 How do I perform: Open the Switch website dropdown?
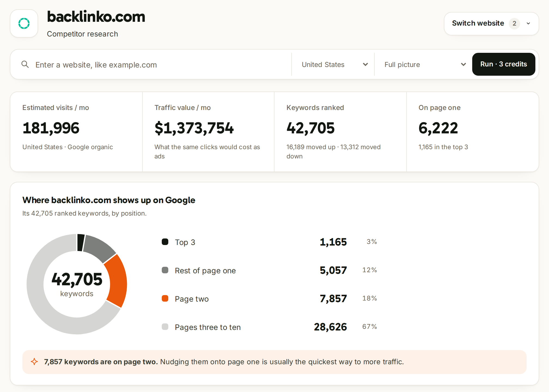[x=491, y=23]
